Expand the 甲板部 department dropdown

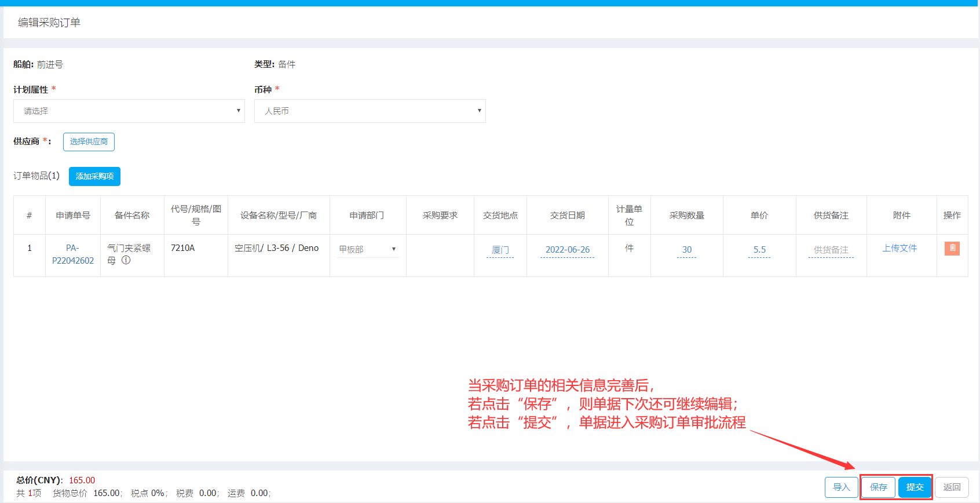click(x=368, y=249)
